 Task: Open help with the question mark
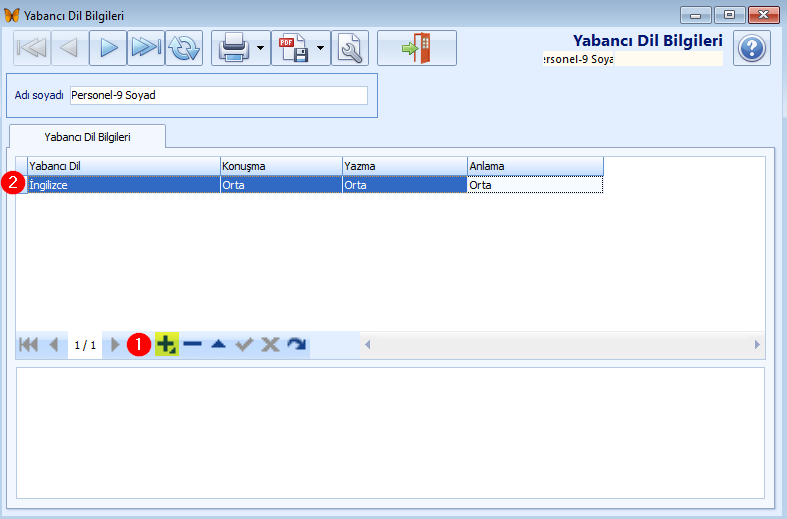click(752, 47)
